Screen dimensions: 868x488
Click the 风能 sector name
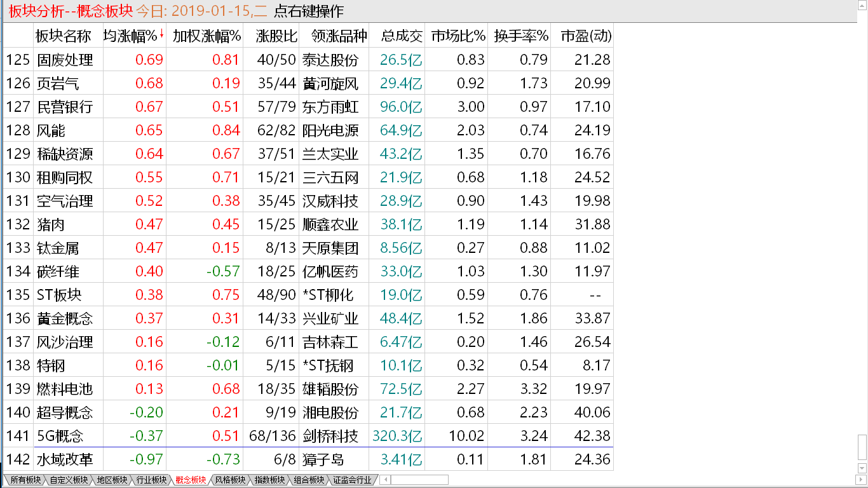tap(51, 130)
